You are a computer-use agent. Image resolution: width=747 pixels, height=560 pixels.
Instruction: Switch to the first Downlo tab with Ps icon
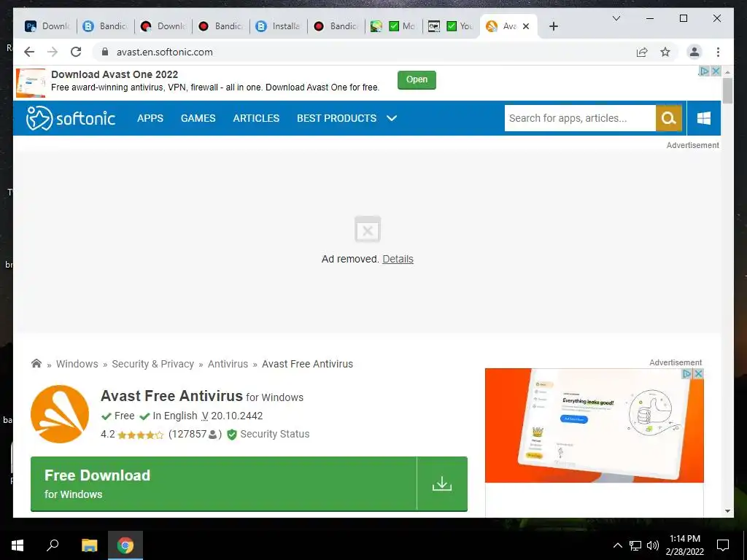tap(47, 26)
